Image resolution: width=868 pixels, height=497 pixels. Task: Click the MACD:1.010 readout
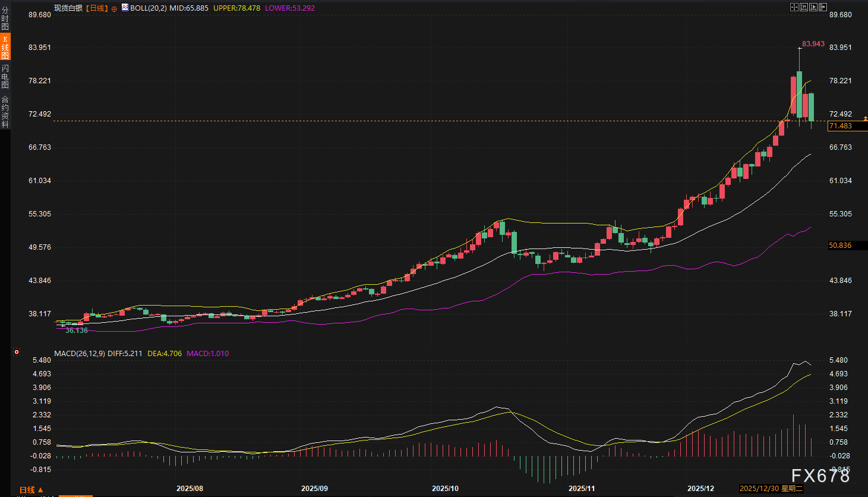(x=208, y=354)
